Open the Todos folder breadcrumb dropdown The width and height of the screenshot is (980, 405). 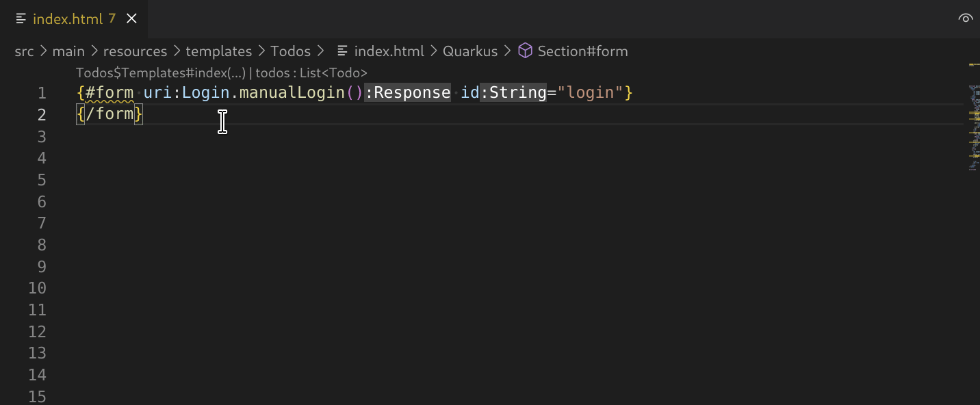coord(290,51)
